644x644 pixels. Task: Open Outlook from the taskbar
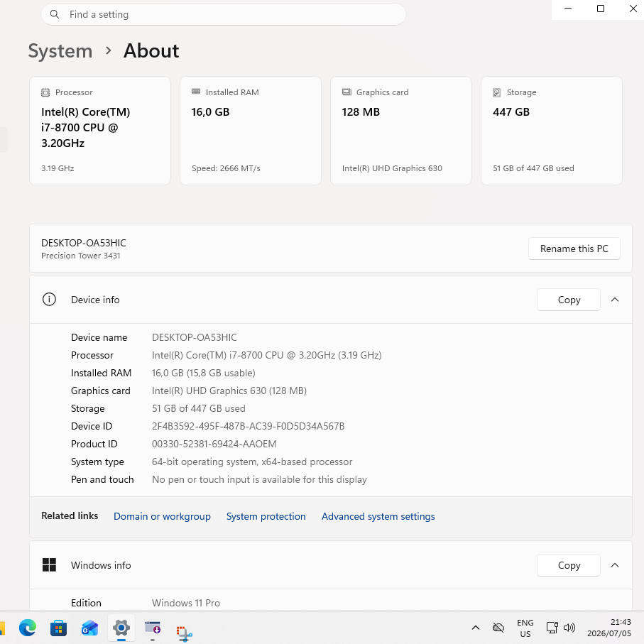[x=89, y=628]
